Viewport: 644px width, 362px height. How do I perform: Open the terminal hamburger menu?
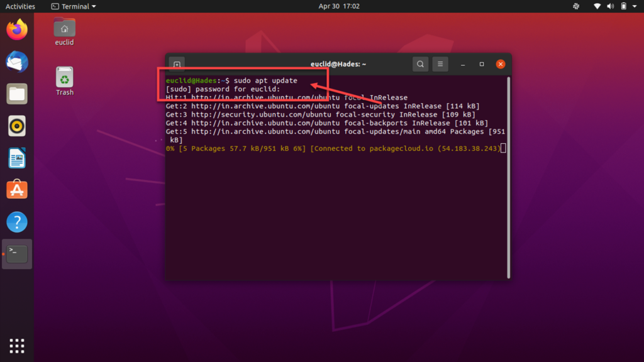(x=440, y=64)
